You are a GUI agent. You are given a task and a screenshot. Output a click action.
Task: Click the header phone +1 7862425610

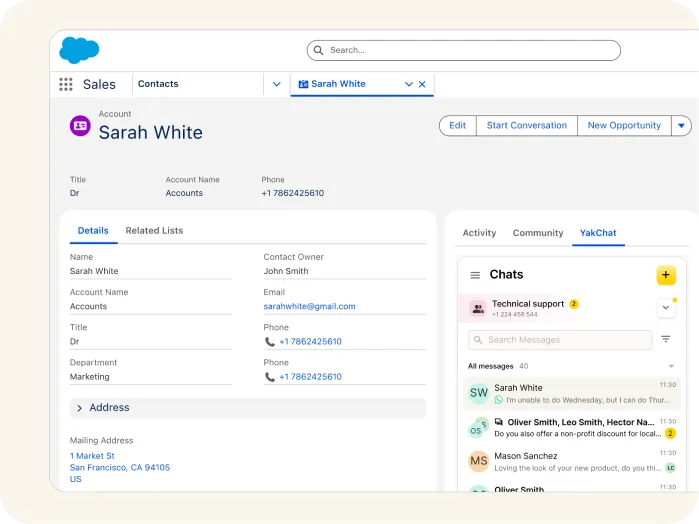point(292,193)
